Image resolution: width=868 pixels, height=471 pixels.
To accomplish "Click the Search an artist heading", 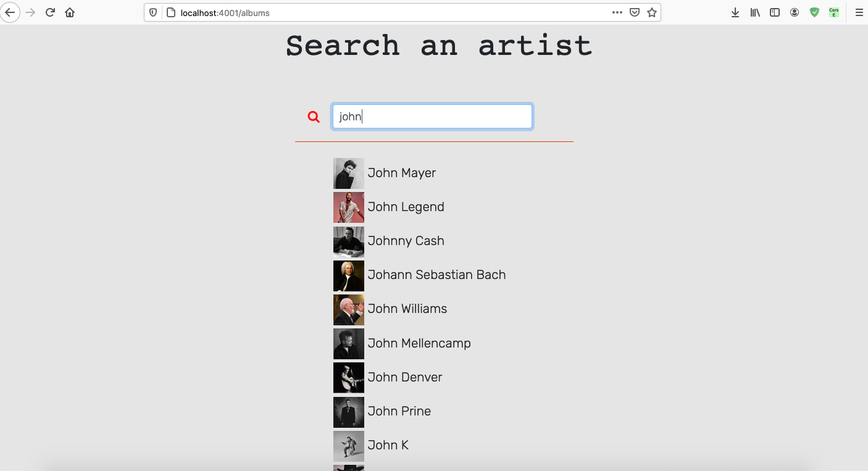I will pyautogui.click(x=439, y=46).
